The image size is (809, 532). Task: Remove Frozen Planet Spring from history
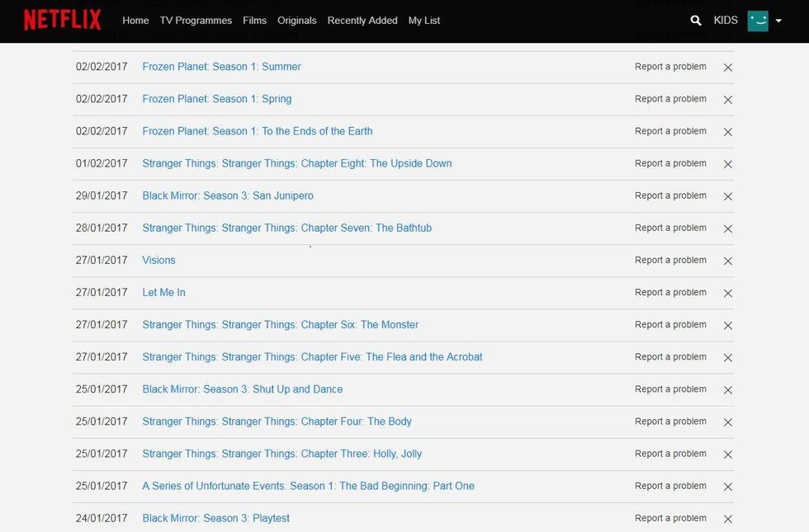click(x=728, y=100)
